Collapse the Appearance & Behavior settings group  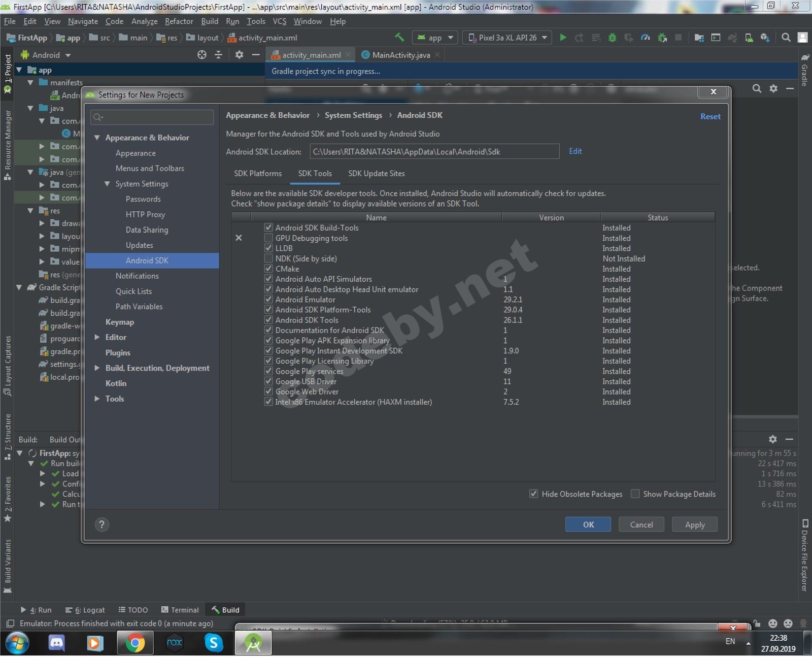pyautogui.click(x=97, y=138)
